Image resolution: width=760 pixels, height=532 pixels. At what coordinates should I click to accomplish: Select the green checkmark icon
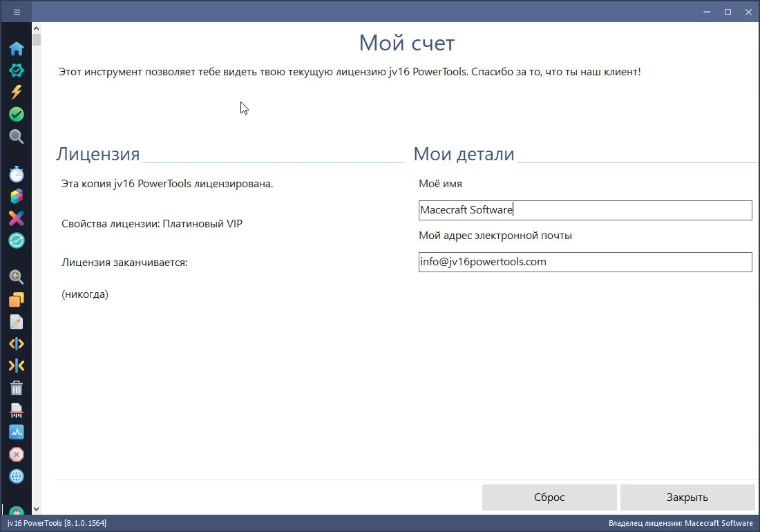17,115
